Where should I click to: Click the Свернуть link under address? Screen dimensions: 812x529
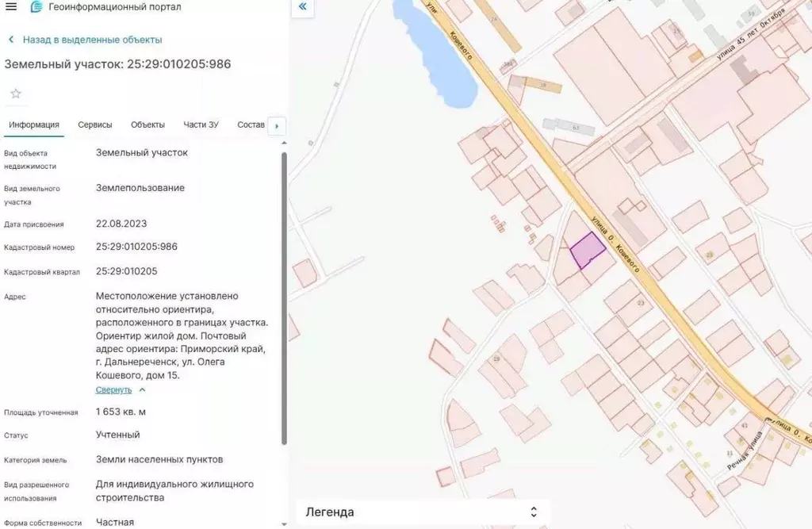pyautogui.click(x=113, y=390)
